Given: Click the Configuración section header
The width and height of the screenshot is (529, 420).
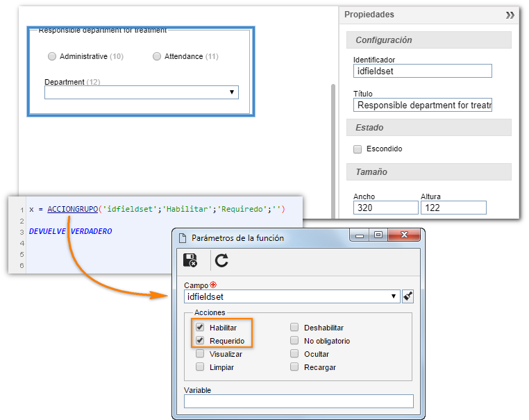Looking at the screenshot, I should [429, 40].
